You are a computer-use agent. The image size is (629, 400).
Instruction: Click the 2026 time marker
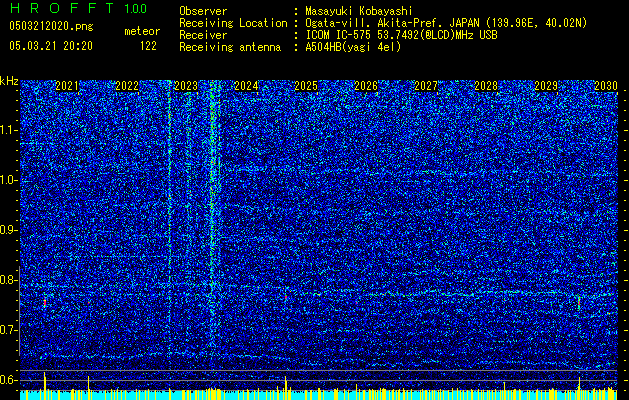(366, 86)
